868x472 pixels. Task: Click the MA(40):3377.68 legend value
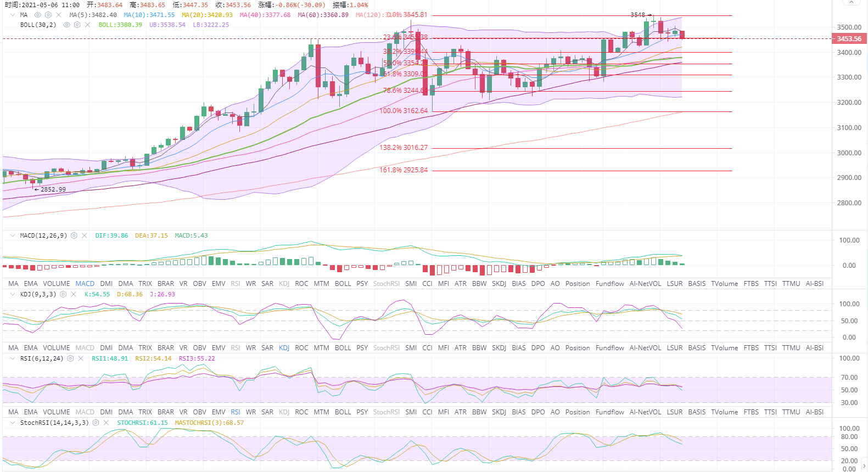(265, 15)
